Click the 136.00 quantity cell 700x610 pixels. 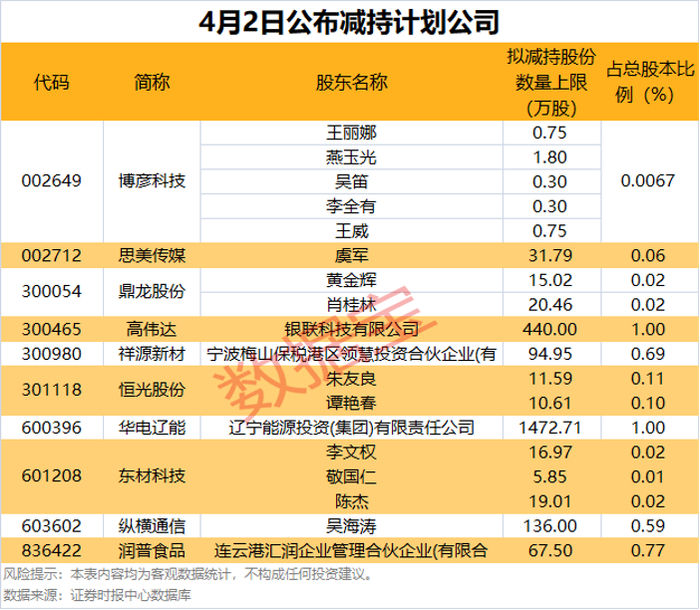[550, 526]
